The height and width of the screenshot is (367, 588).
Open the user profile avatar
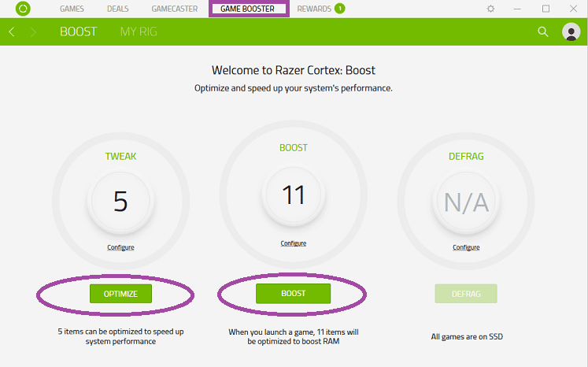[571, 32]
